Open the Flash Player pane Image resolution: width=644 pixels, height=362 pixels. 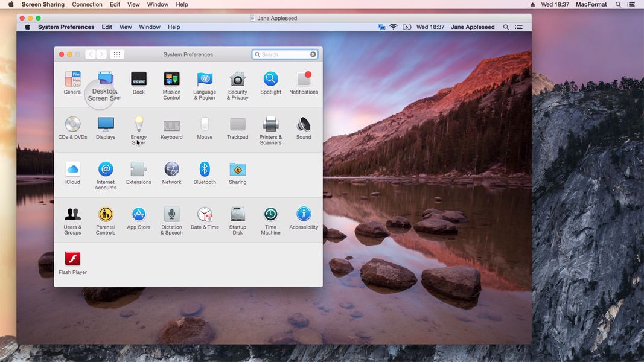click(72, 259)
